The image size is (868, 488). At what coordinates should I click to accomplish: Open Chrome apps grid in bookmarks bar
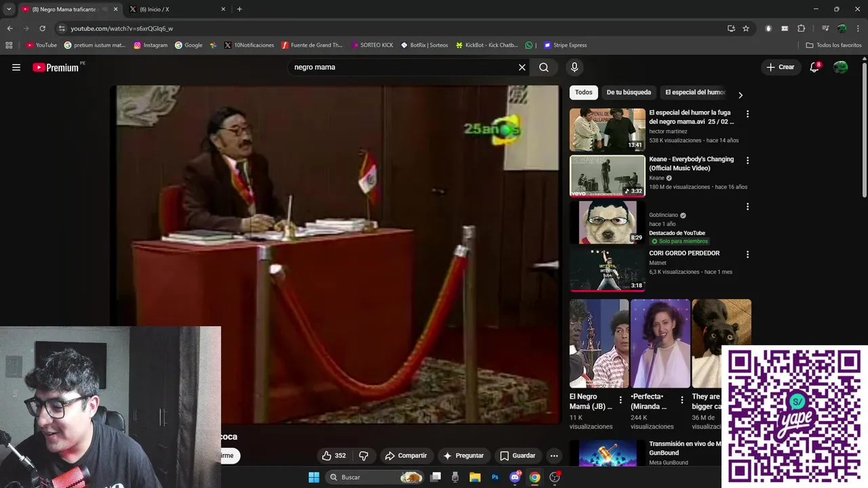[x=9, y=45]
